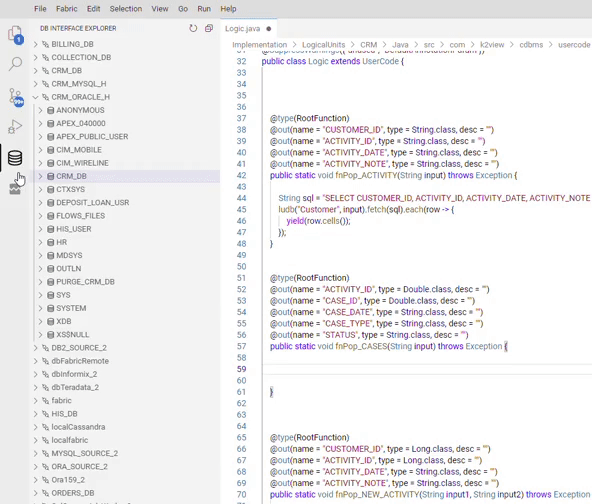Screen dimensions: 592x504
Task: Expand the CRM_MYSQL_H interface
Action: [35, 84]
